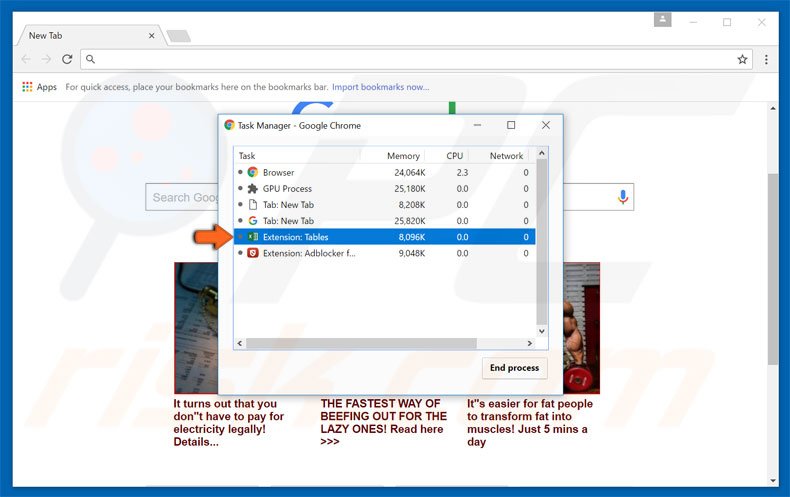Screen dimensions: 790x497
Task: Click the Chrome logo in Task Manager title
Action: (229, 125)
